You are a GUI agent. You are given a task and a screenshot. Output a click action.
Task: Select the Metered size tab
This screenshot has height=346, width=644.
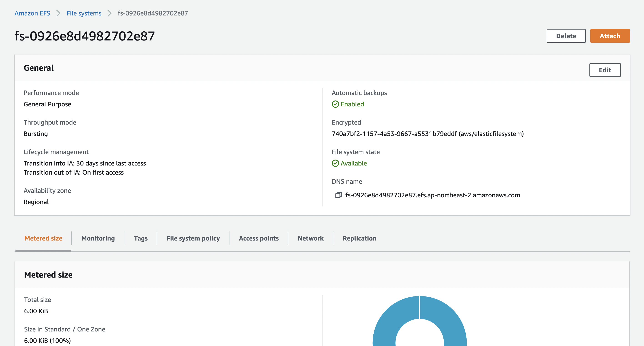coord(43,238)
